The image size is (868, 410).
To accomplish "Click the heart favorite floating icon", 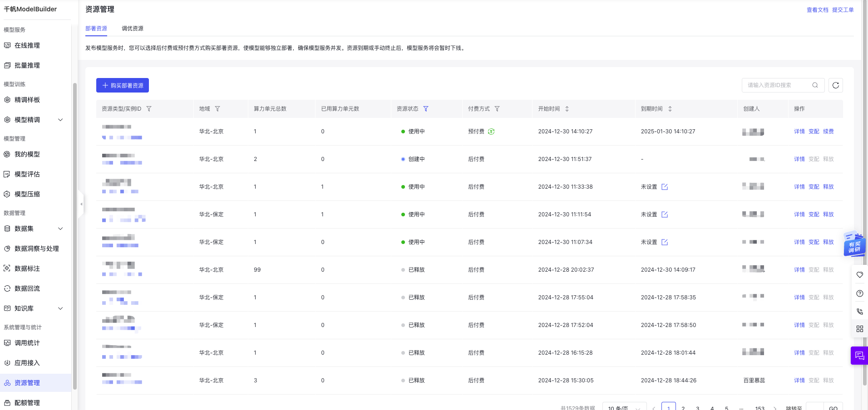I will pos(860,275).
